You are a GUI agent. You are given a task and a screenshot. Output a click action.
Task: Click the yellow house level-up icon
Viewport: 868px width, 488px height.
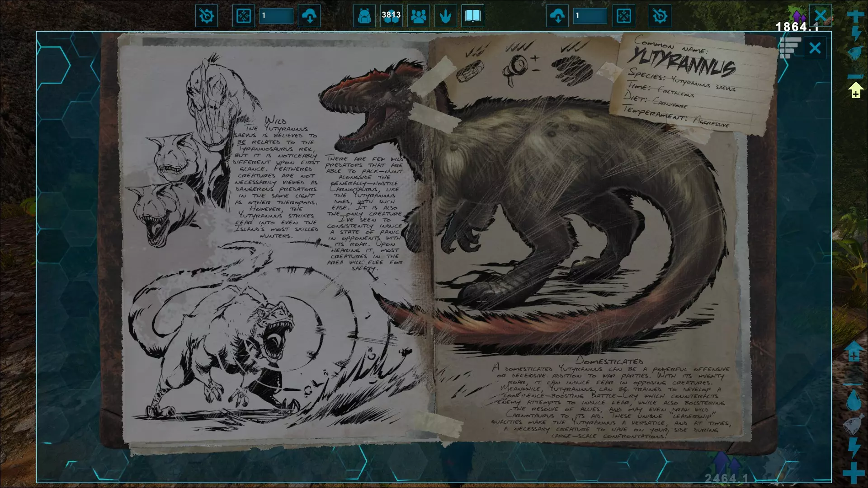coord(855,90)
